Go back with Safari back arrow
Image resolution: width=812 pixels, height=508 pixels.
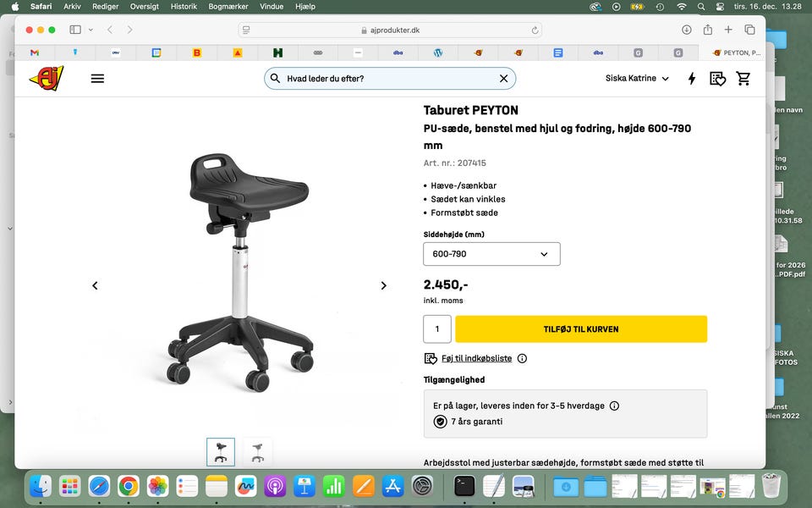[110, 30]
